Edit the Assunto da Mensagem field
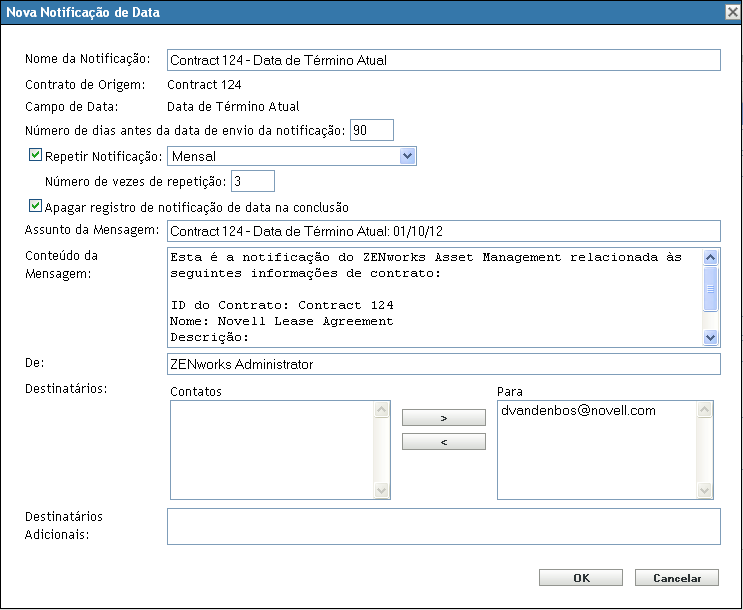The width and height of the screenshot is (743, 610). [443, 232]
